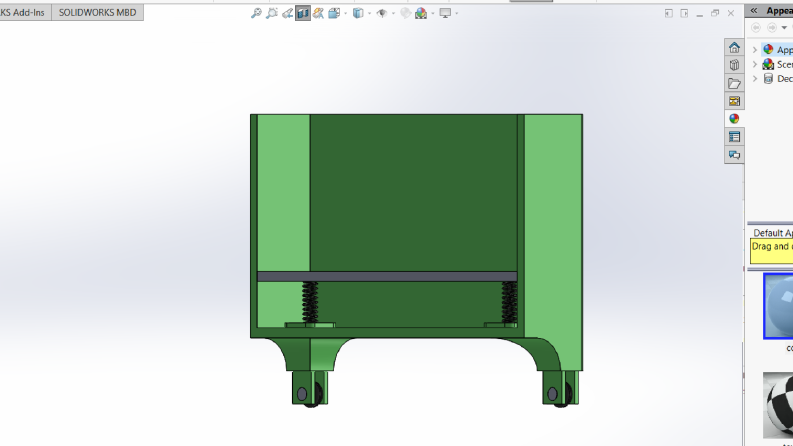Minimize the document window
793x446 pixels.
pyautogui.click(x=699, y=14)
